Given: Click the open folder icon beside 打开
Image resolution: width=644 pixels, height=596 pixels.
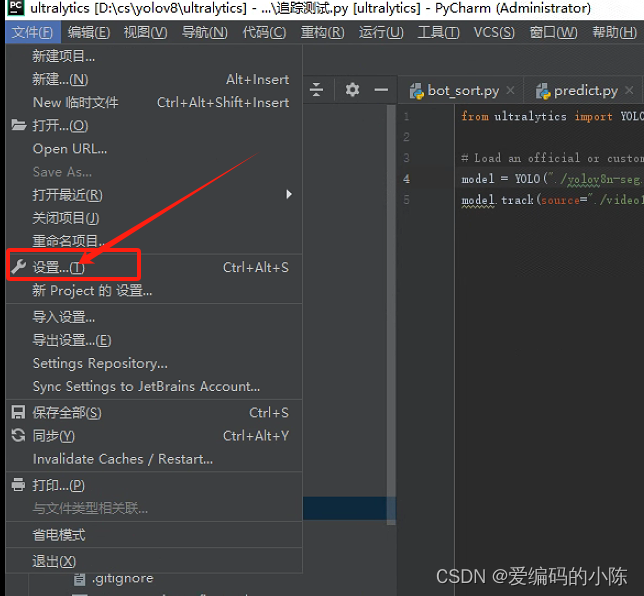Looking at the screenshot, I should (18, 125).
